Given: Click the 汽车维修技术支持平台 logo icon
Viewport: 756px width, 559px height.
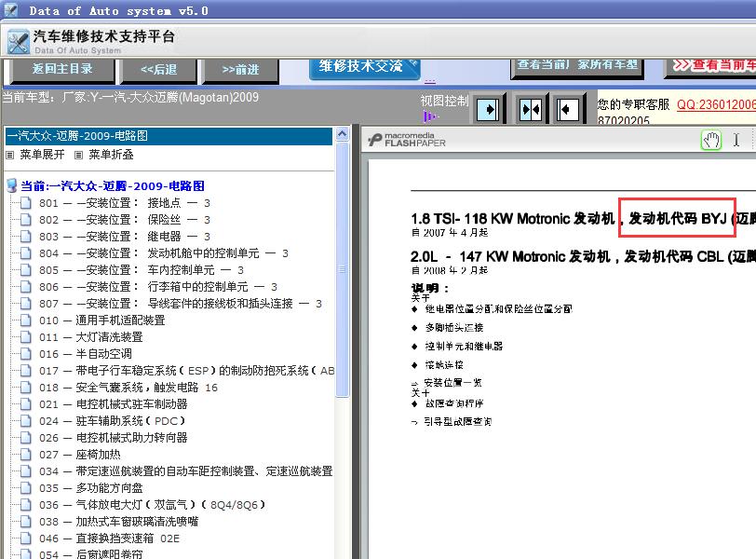Looking at the screenshot, I should click(19, 42).
